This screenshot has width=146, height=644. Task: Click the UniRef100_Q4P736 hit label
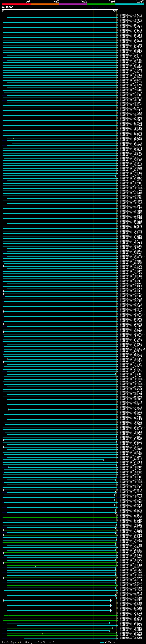pyautogui.click(x=131, y=409)
